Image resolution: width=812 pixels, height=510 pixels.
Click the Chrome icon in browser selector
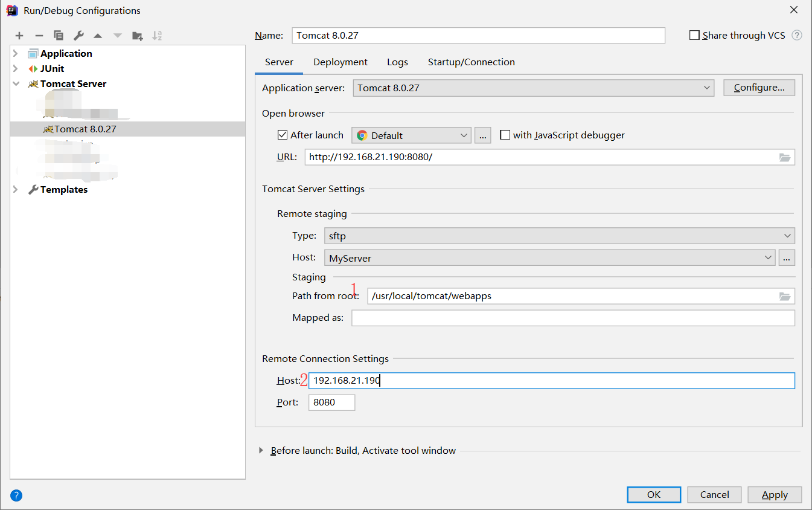(x=362, y=135)
